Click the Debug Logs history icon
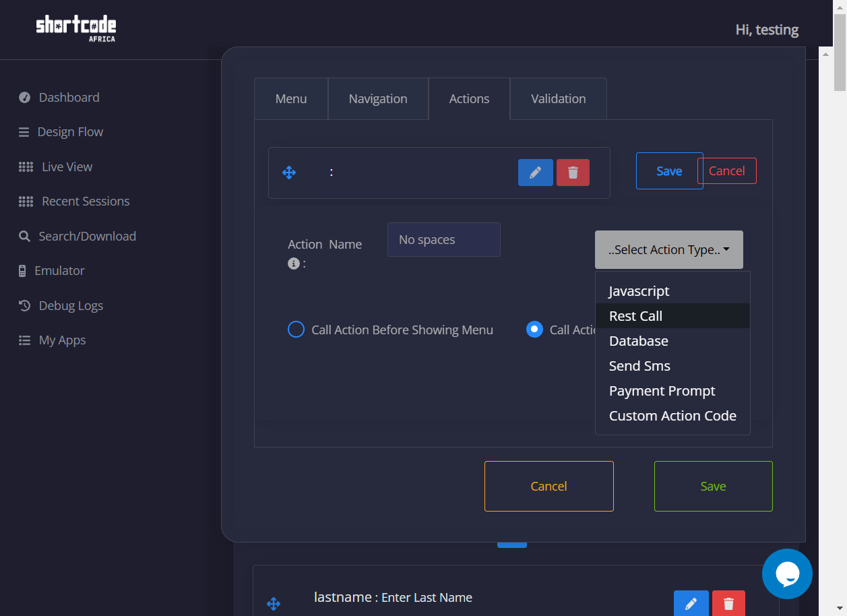847x616 pixels. [24, 306]
